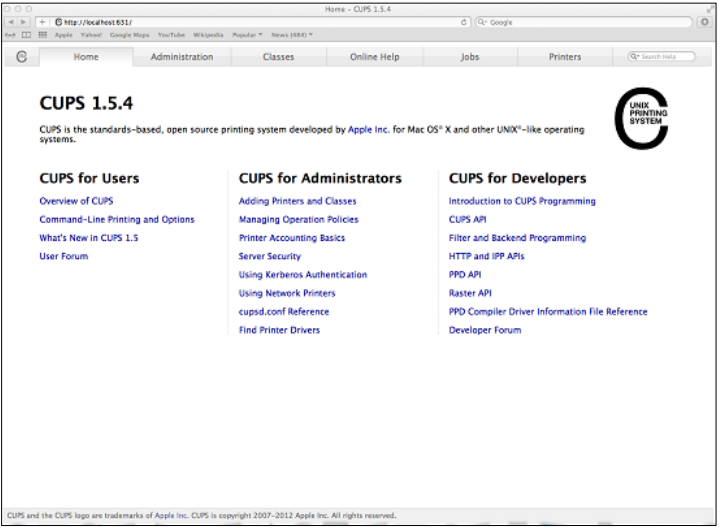Open the Top Sites grid icon
This screenshot has height=528, width=720.
click(42, 34)
